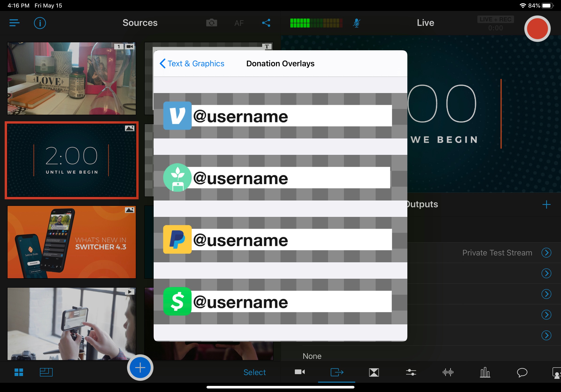Image resolution: width=561 pixels, height=392 pixels.
Task: Switch to the Outputs tab icon
Action: tap(337, 372)
